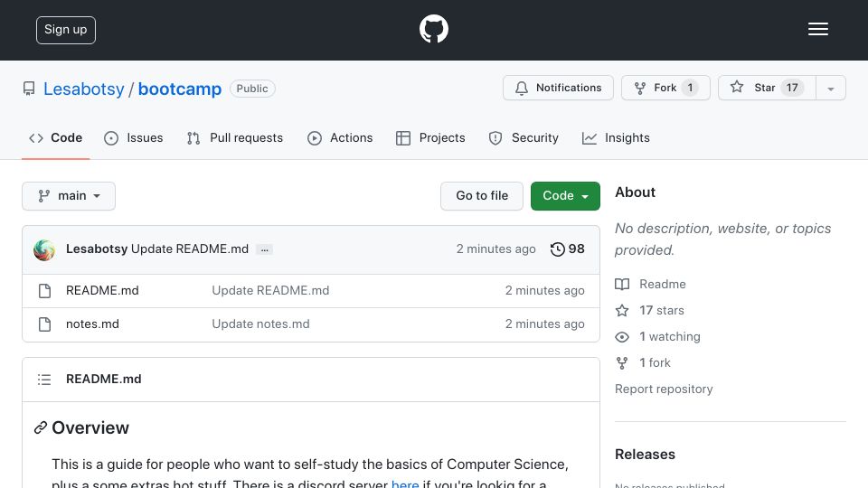Screen dimensions: 868x488
Task: Click the Overview heading anchor link icon
Action: [x=40, y=427]
